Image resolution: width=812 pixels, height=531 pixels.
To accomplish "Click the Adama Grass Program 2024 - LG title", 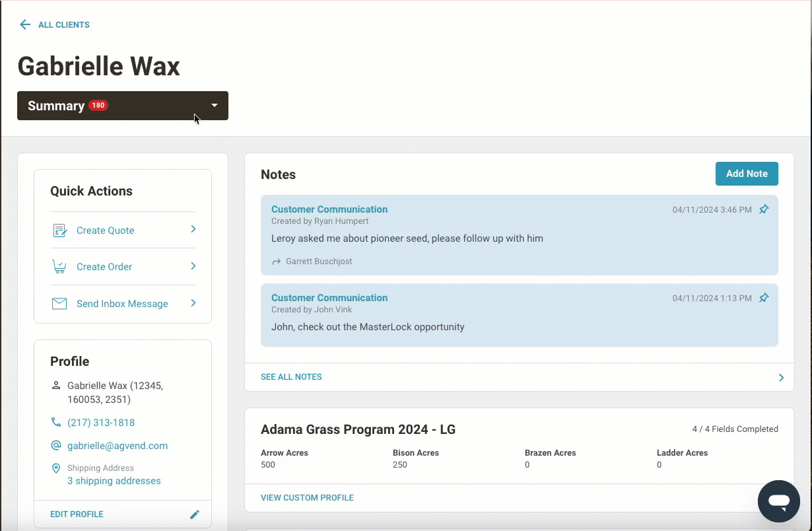I will (x=358, y=429).
